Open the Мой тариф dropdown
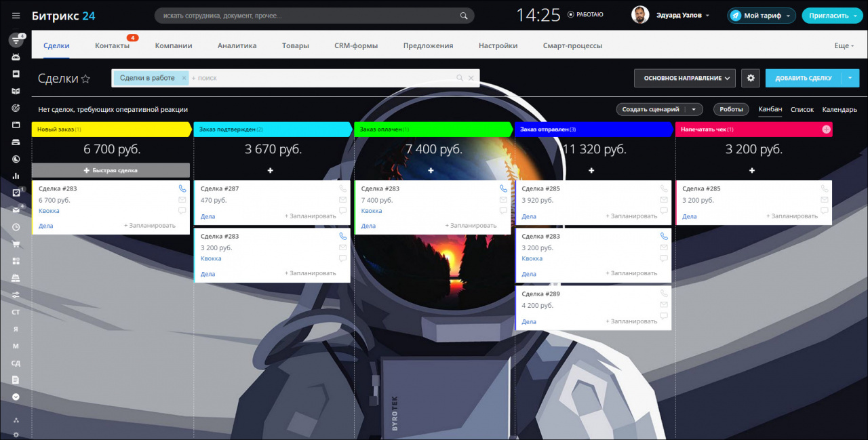 tap(788, 16)
